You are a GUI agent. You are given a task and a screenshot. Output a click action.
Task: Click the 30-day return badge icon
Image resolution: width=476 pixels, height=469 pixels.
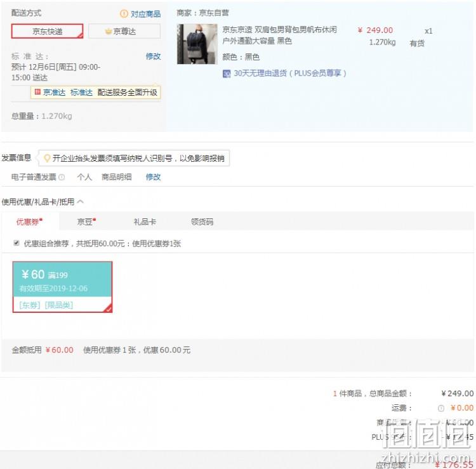(227, 74)
